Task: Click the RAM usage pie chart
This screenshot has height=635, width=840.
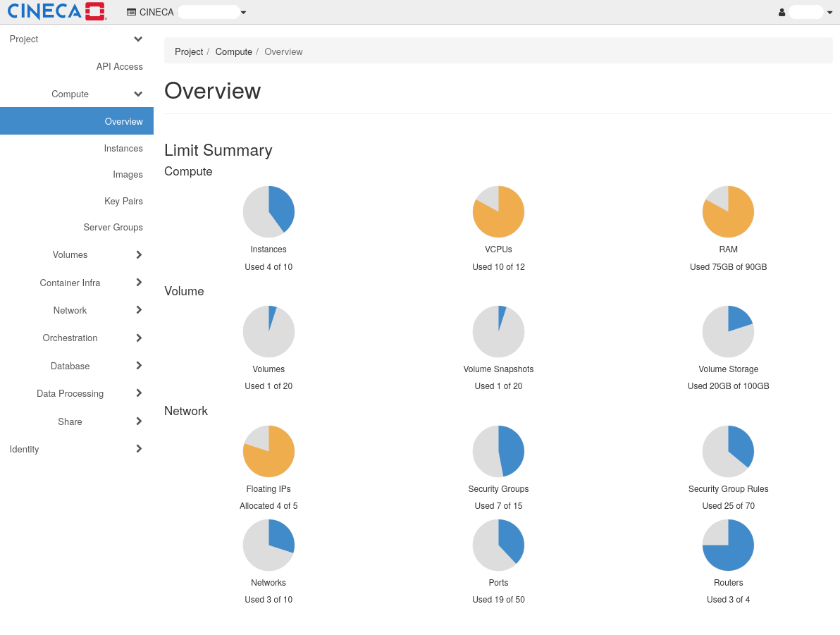Action: point(728,211)
